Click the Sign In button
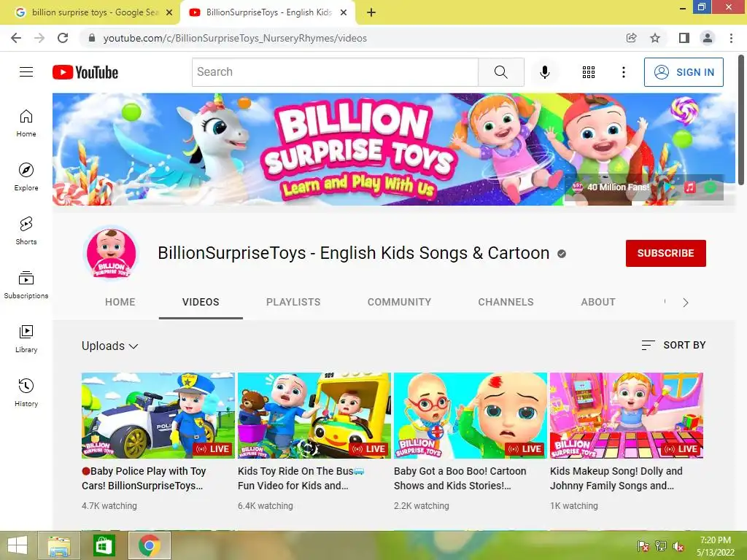The image size is (747, 560). click(684, 72)
